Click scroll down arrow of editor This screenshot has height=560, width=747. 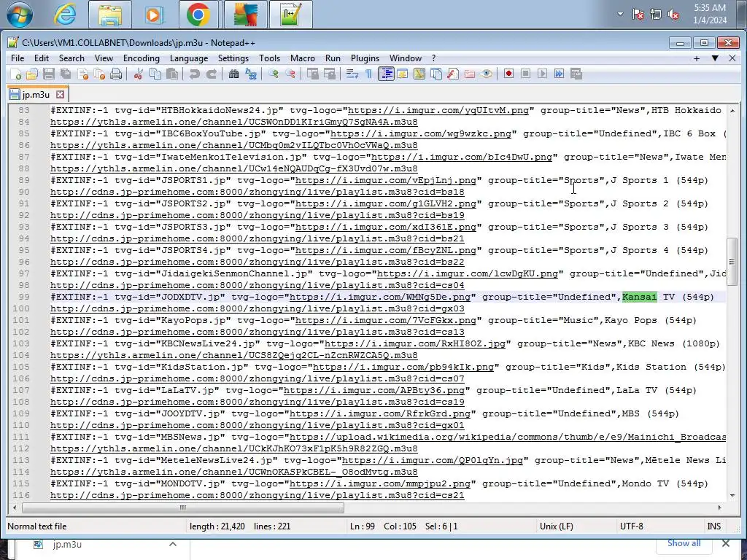click(732, 496)
